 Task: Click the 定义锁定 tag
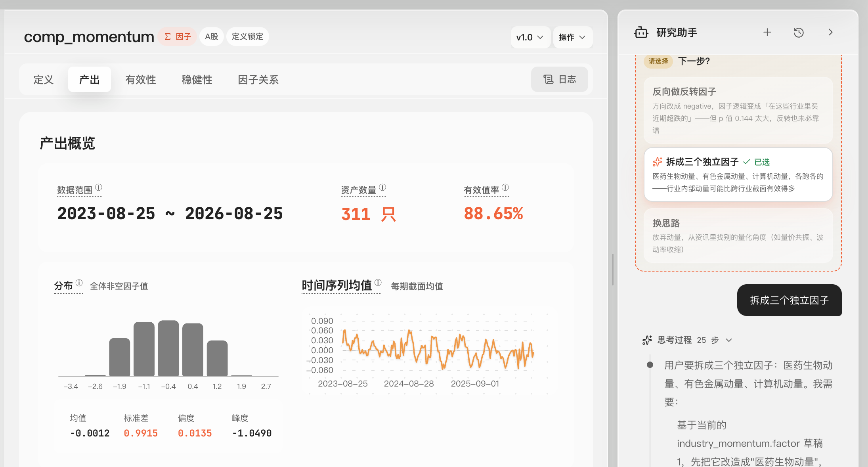248,36
